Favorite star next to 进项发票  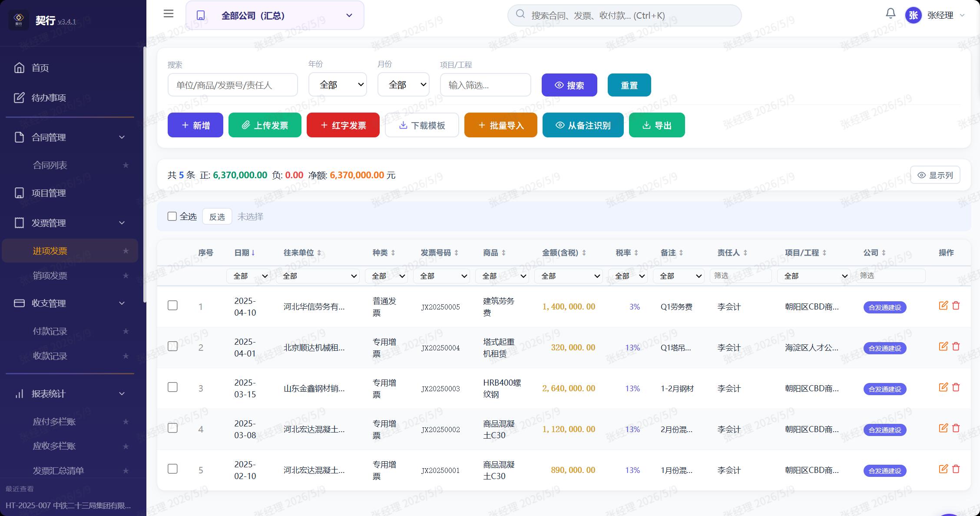tap(126, 251)
